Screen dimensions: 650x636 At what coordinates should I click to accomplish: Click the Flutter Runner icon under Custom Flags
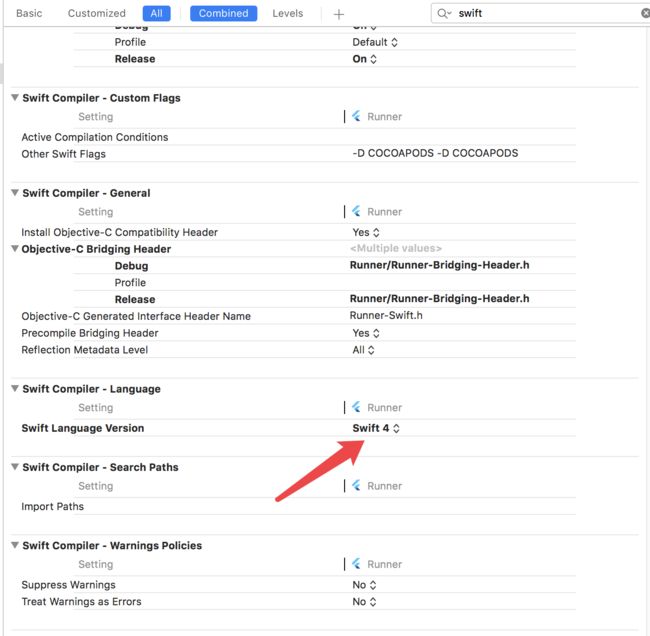356,116
